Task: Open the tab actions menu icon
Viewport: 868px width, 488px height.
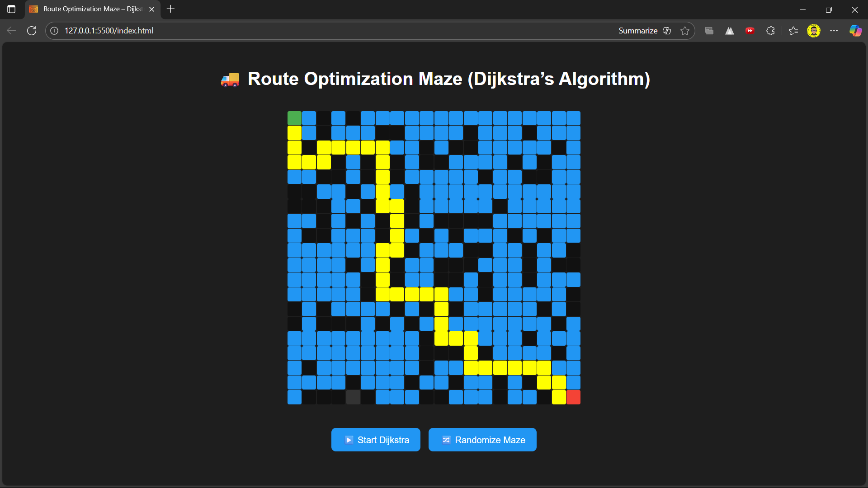Action: pyautogui.click(x=11, y=9)
